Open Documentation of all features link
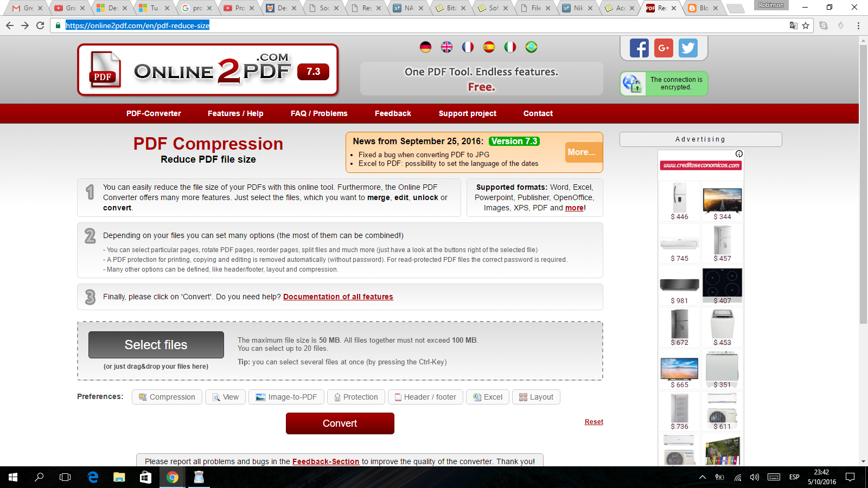 coord(338,297)
